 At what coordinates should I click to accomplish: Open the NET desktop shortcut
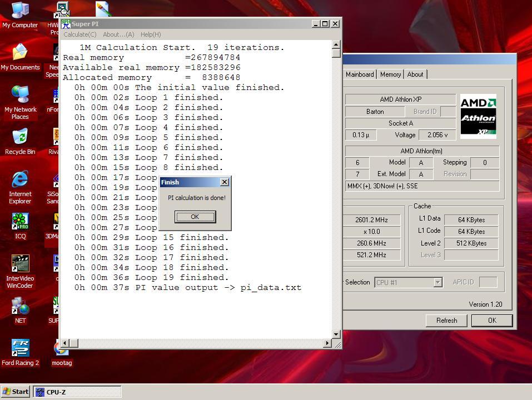point(20,310)
